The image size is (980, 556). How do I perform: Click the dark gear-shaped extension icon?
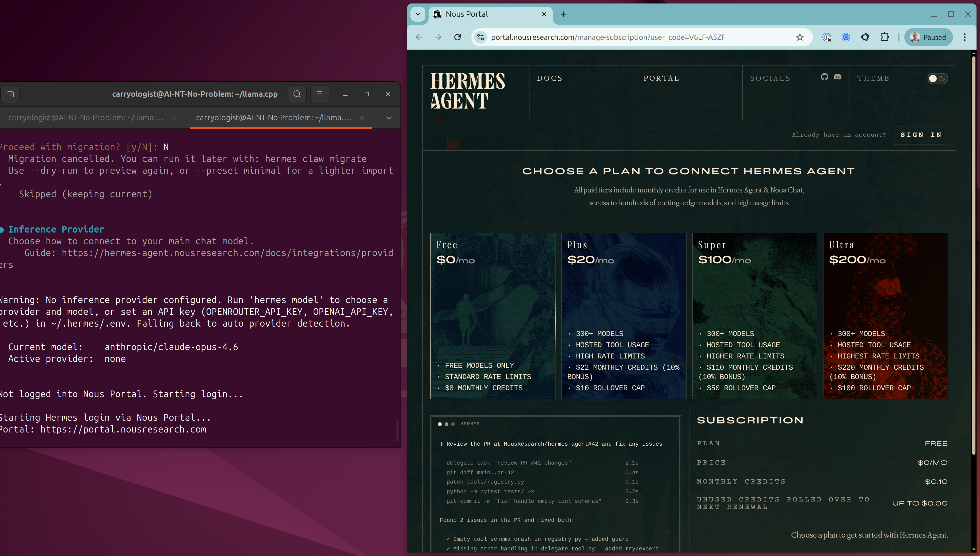point(865,37)
